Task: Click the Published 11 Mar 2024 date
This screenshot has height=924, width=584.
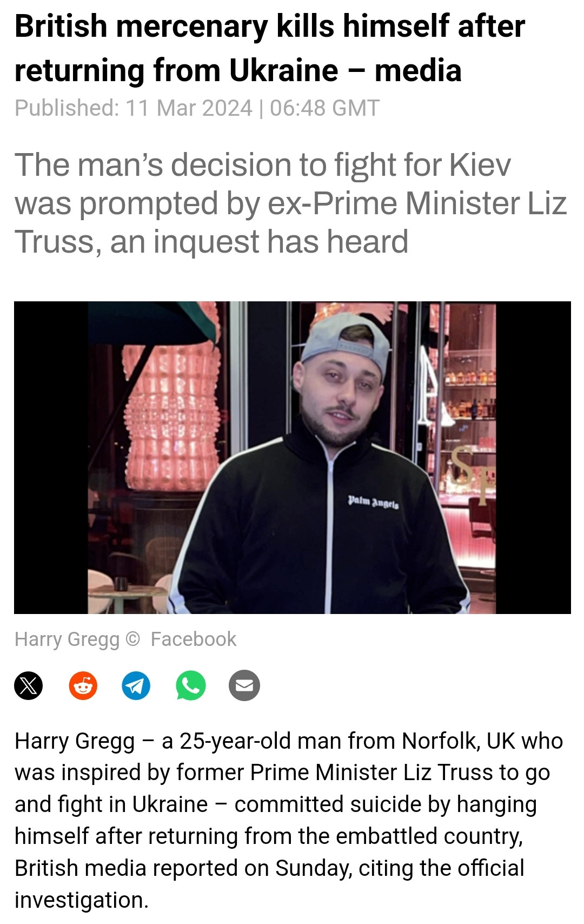Action: coord(133,108)
